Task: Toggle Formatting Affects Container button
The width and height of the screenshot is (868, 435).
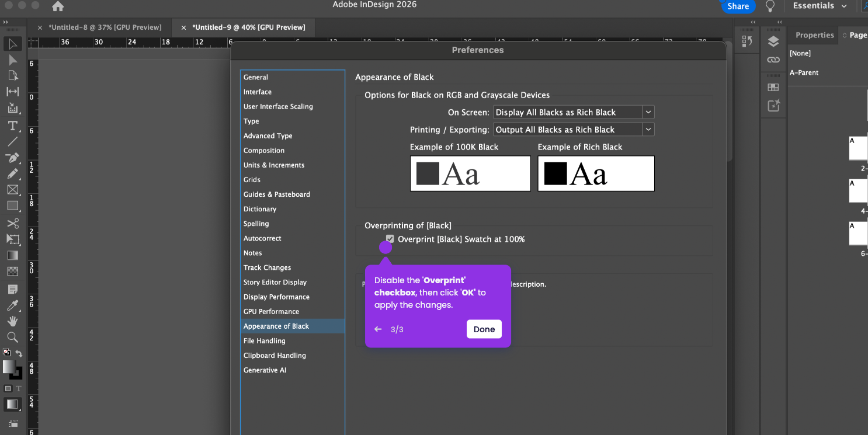Action: (8, 388)
